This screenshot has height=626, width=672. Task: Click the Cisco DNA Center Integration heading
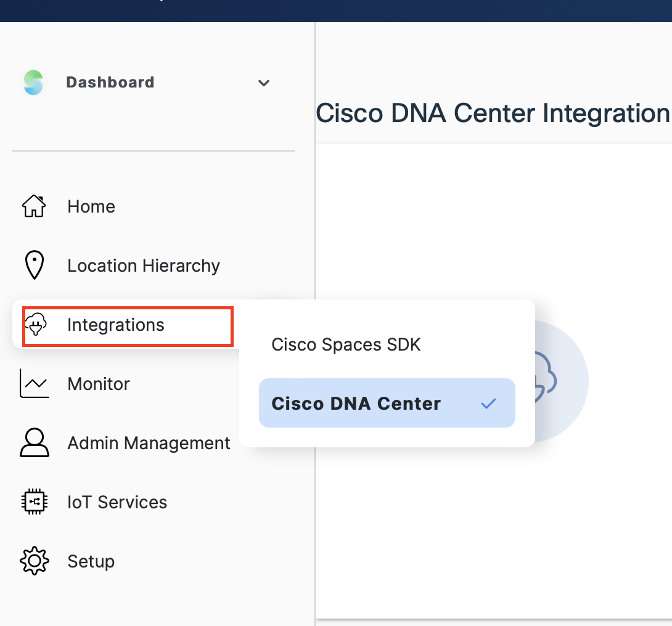[492, 113]
